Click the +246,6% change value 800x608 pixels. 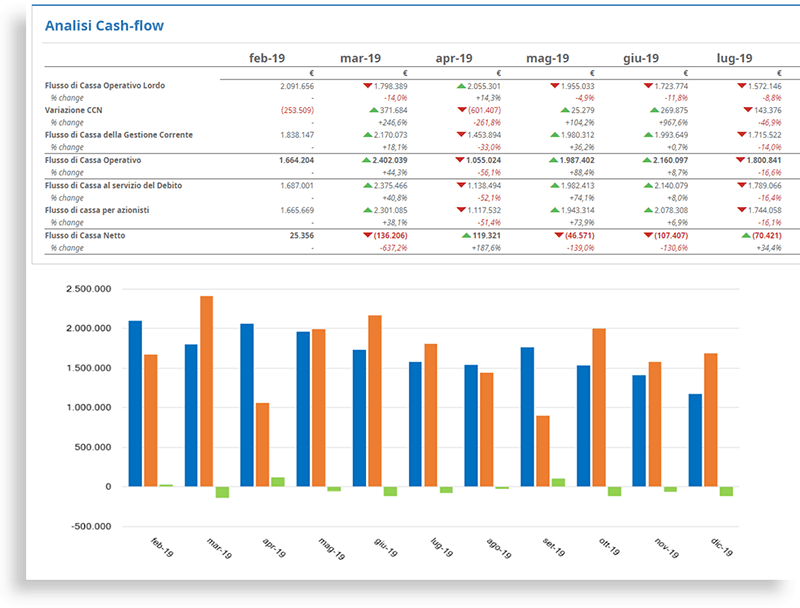point(393,122)
